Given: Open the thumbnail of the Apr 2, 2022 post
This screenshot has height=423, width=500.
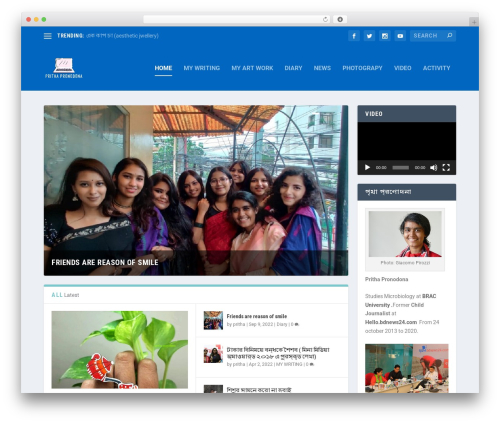Looking at the screenshot, I should [213, 354].
